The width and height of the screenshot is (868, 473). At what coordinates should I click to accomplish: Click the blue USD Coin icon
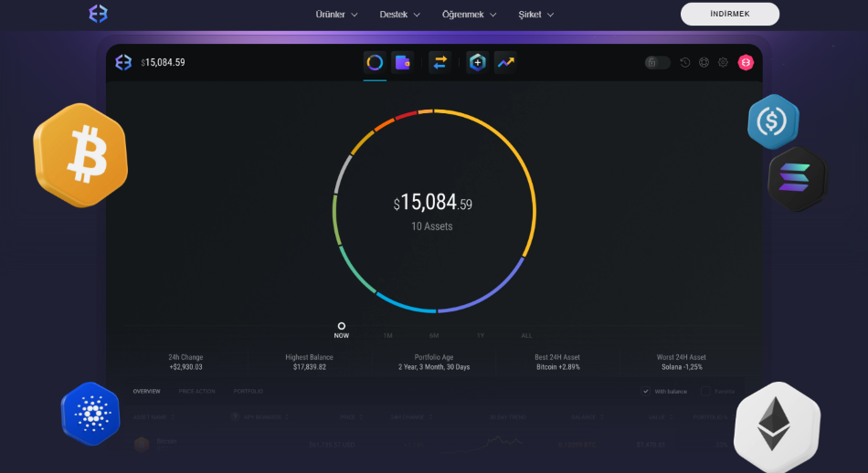773,121
